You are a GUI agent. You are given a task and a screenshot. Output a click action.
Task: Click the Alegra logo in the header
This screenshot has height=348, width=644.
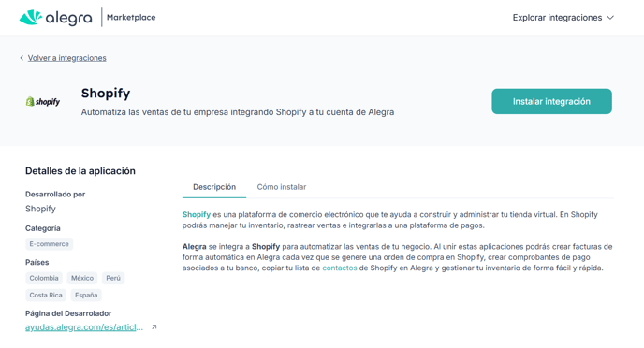click(55, 18)
